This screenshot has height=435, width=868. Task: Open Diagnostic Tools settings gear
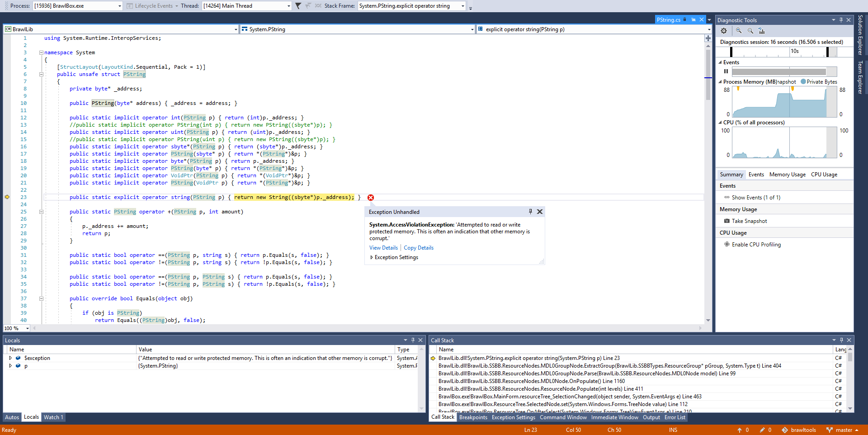(x=724, y=31)
